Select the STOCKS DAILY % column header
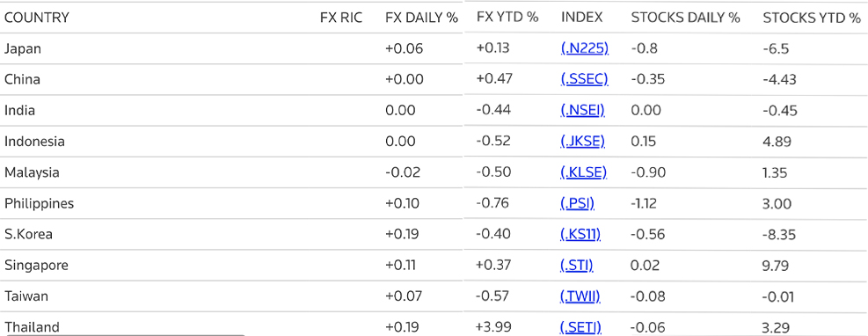 (685, 18)
